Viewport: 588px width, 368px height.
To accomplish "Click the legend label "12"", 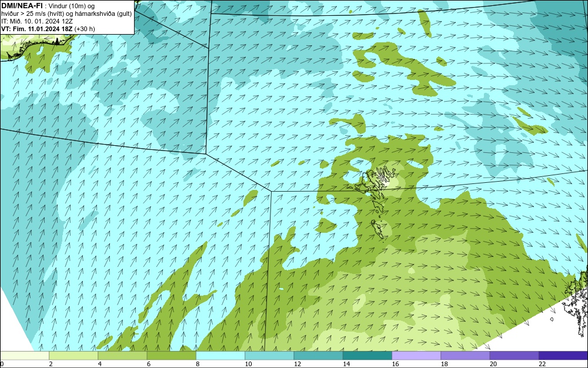I will point(298,364).
